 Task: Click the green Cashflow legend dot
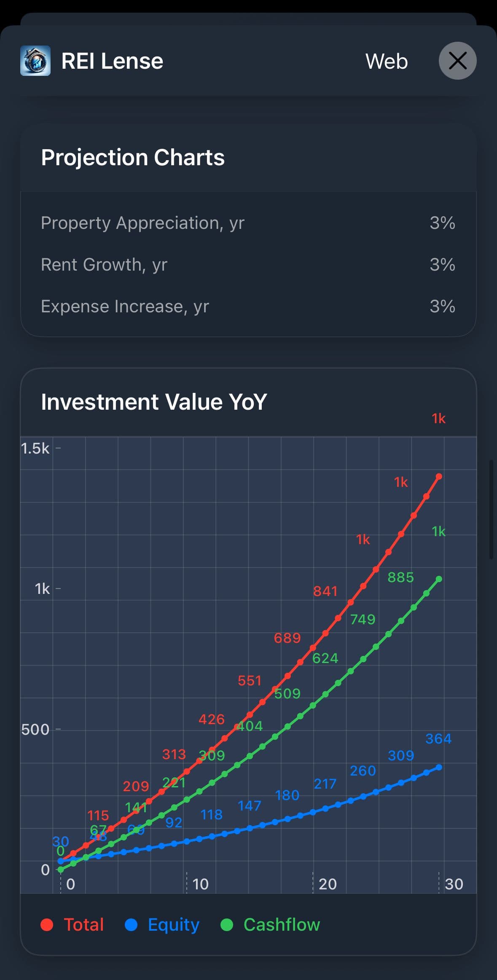[x=227, y=925]
